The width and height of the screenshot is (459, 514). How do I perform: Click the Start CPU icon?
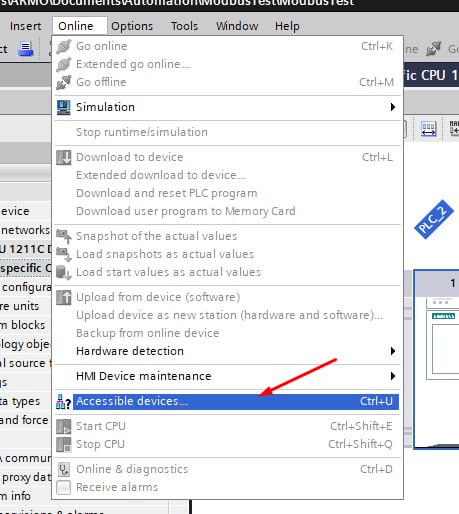click(x=63, y=426)
